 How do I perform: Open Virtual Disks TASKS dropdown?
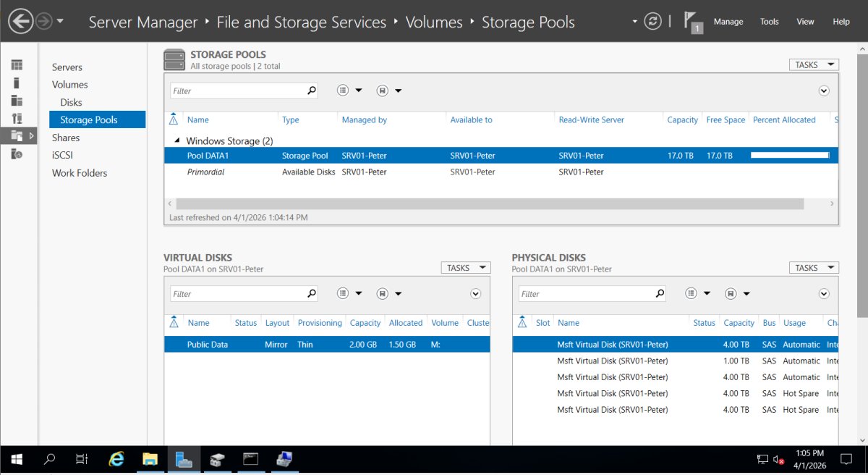click(466, 268)
